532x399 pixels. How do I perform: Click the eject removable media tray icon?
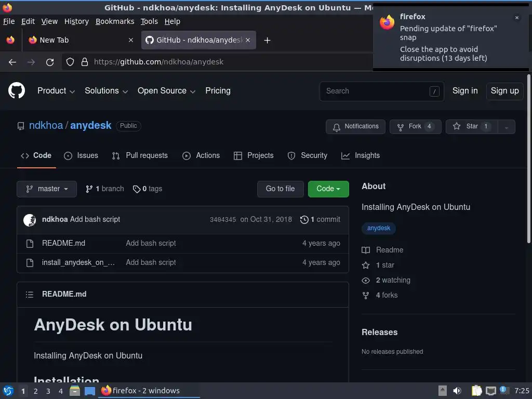click(443, 391)
